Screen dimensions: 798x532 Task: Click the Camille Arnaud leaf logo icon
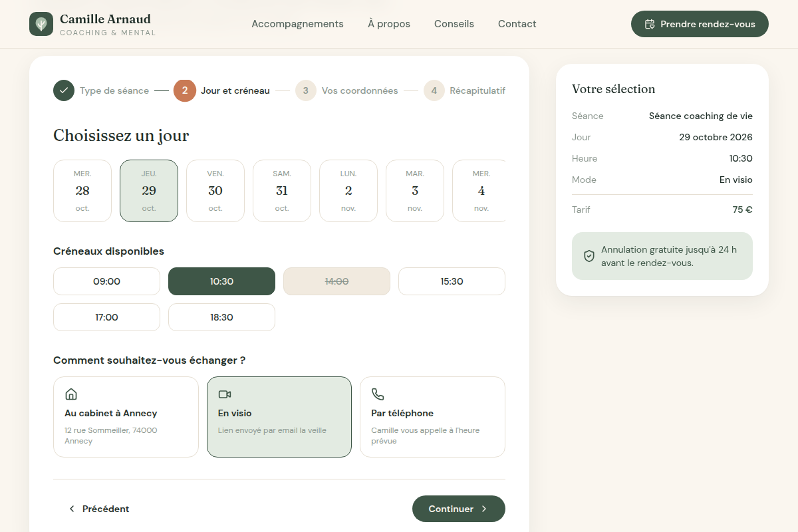click(x=41, y=24)
